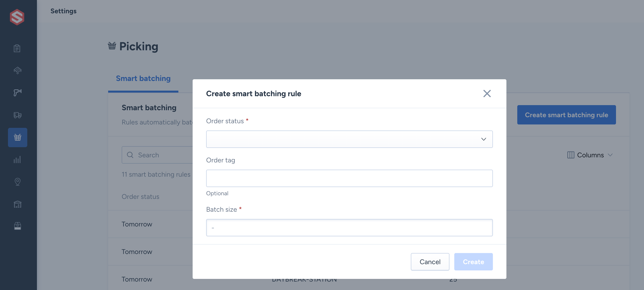Open the shipping truck icon in sidebar

pos(17,115)
